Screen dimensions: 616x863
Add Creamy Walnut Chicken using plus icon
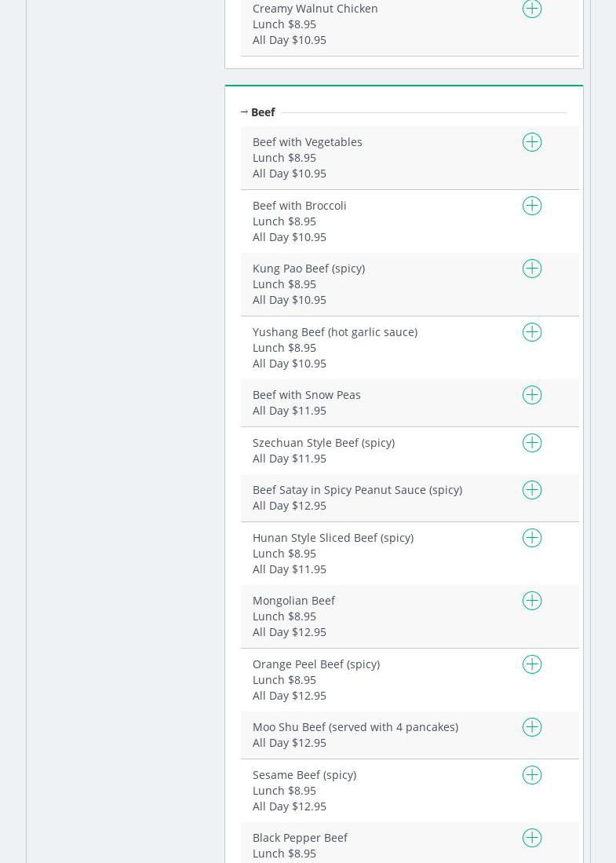pyautogui.click(x=532, y=9)
